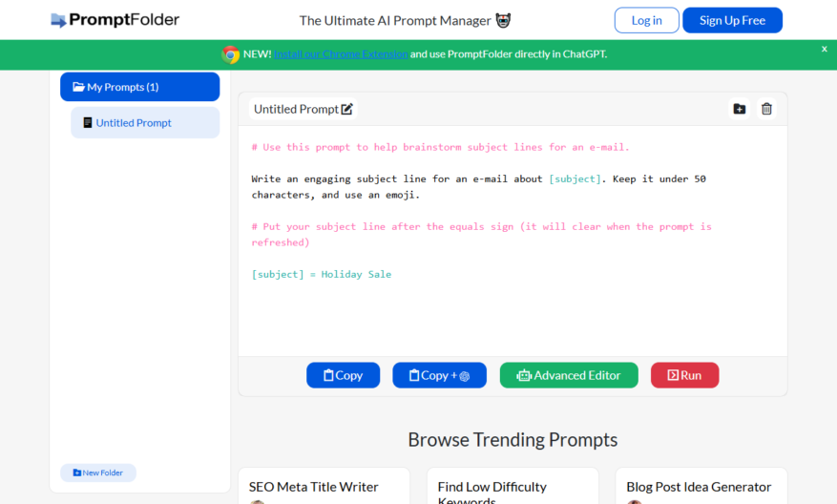Dismiss the green Chrome Extension banner
This screenshot has width=837, height=504.
(x=825, y=49)
